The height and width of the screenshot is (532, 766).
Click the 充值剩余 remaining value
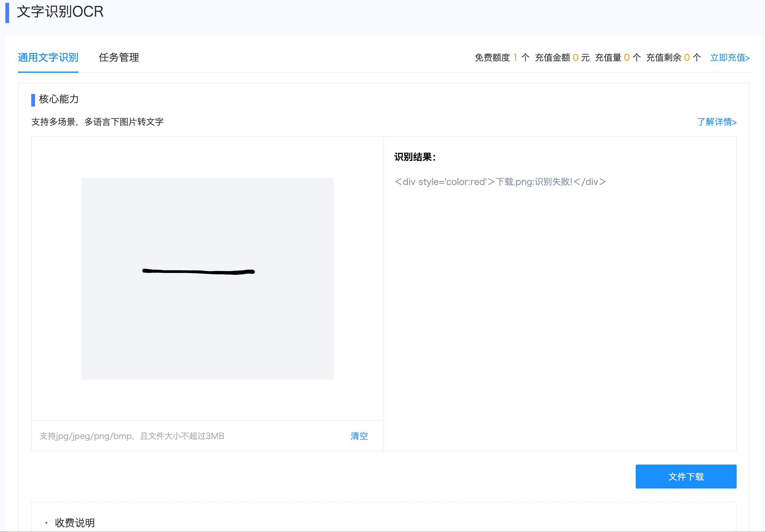686,58
